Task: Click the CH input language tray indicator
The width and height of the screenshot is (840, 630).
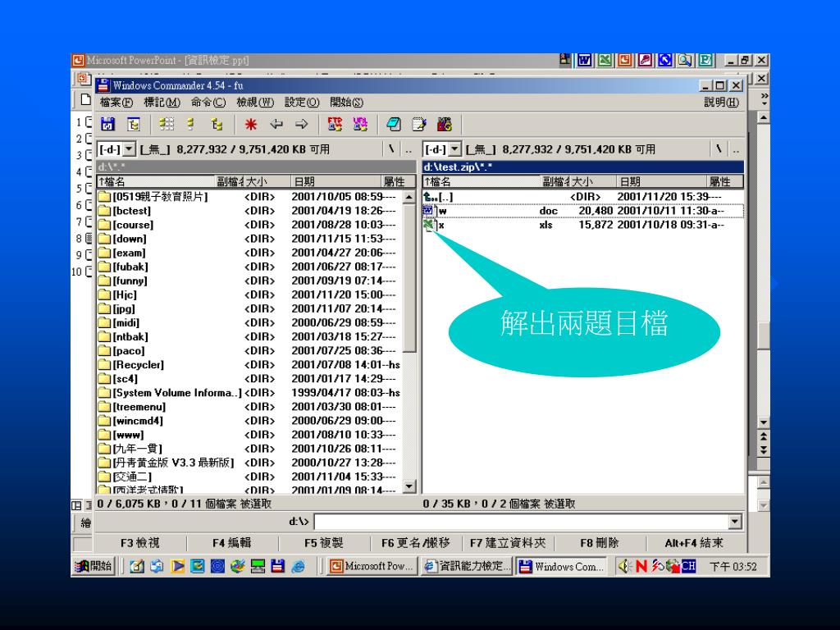Action: (x=688, y=566)
